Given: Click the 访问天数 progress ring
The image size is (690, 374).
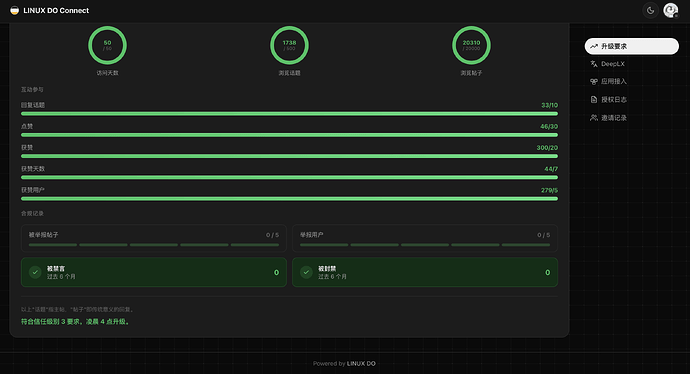Looking at the screenshot, I should coord(107,45).
